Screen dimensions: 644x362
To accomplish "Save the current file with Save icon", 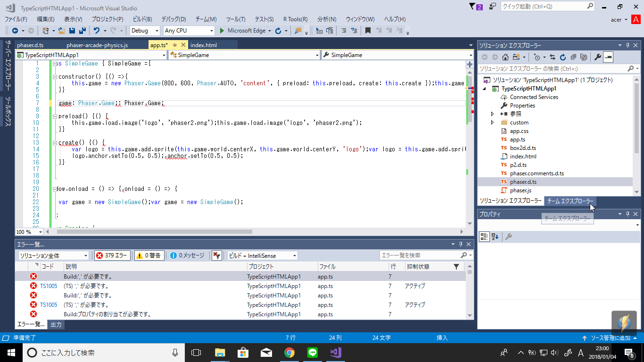I will (72, 31).
